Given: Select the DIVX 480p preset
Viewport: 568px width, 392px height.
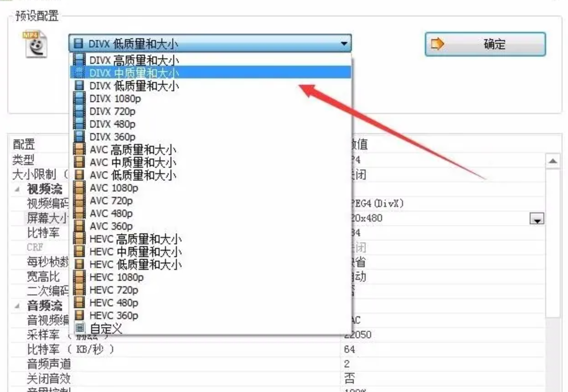Looking at the screenshot, I should point(211,124).
